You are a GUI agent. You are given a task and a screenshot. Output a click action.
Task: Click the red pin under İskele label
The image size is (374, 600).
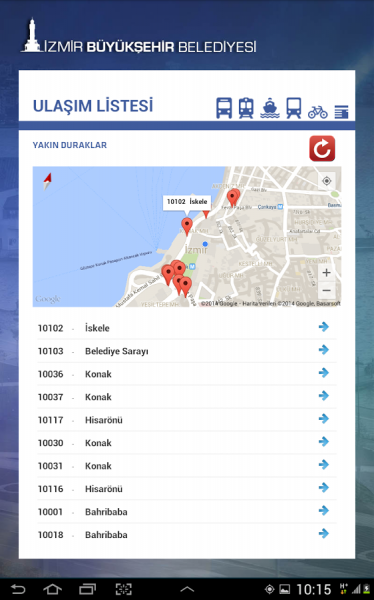pyautogui.click(x=186, y=226)
